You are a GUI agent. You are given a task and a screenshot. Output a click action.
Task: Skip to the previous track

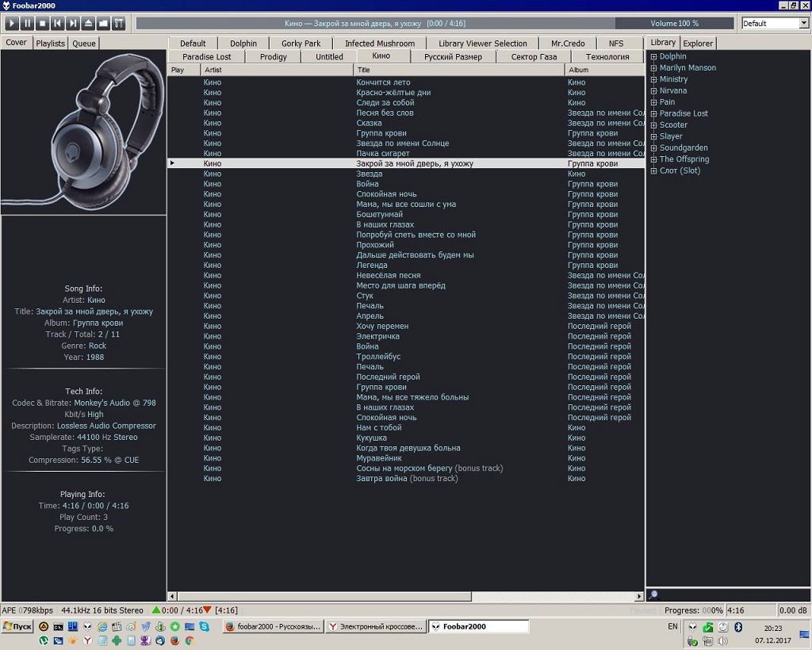pos(57,24)
